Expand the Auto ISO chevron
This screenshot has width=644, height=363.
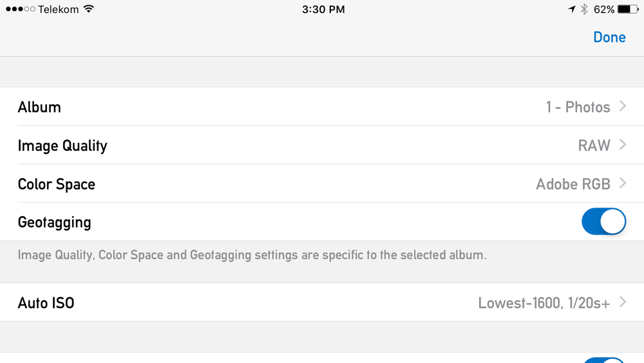click(x=623, y=302)
